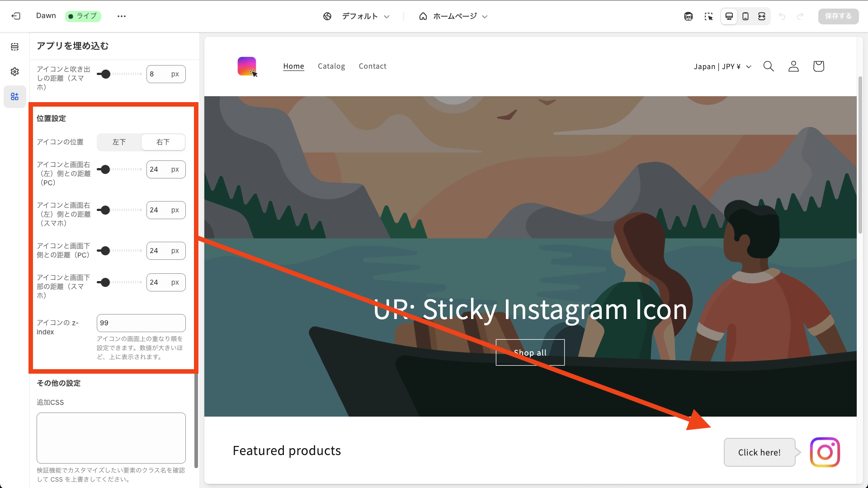Set icon position to 左下
This screenshot has width=868, height=488.
(x=119, y=142)
